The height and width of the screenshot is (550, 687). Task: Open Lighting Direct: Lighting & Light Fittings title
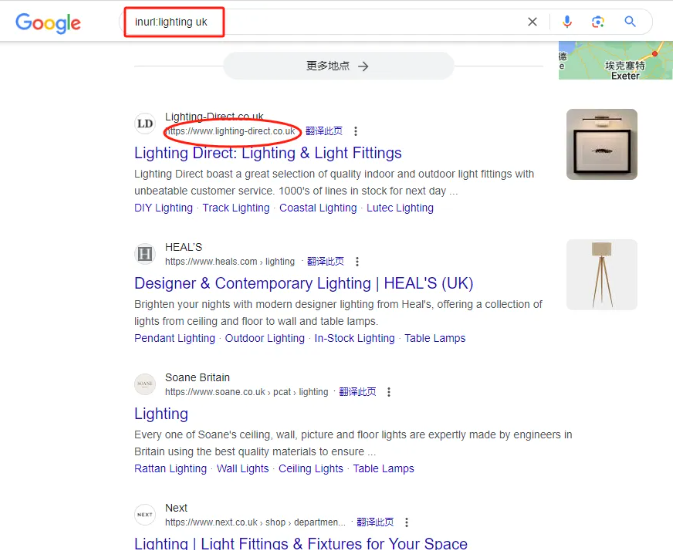point(268,153)
